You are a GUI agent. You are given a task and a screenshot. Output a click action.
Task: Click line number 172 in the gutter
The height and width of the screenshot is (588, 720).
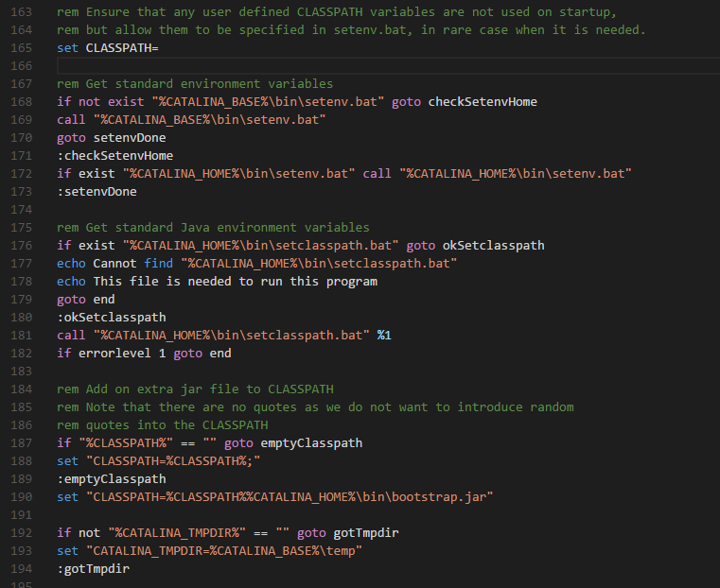coord(22,174)
